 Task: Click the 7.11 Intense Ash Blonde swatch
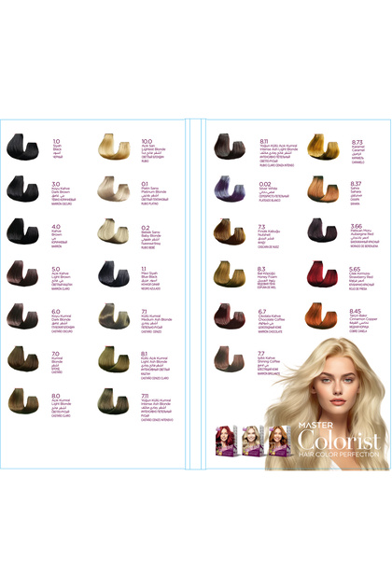point(114,401)
